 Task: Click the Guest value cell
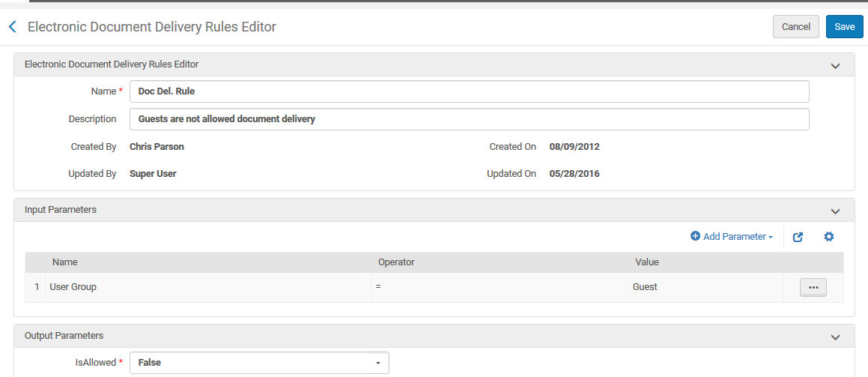[x=645, y=287]
